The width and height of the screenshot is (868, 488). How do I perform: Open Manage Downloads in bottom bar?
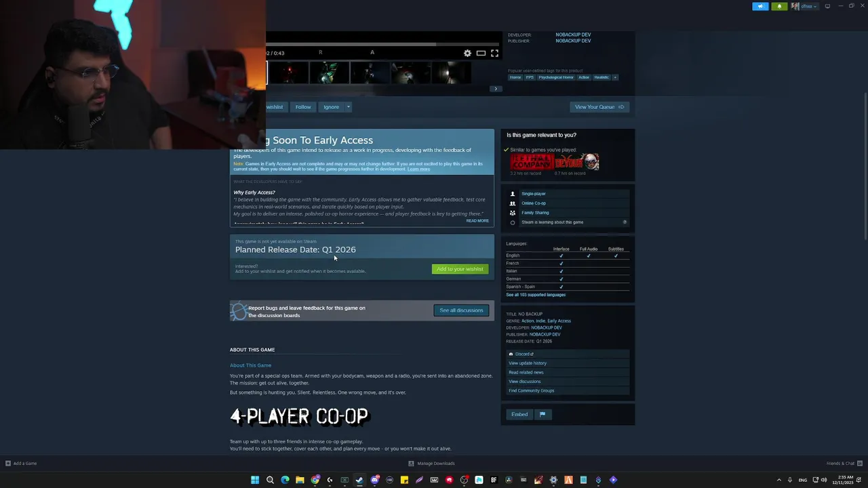tap(431, 464)
